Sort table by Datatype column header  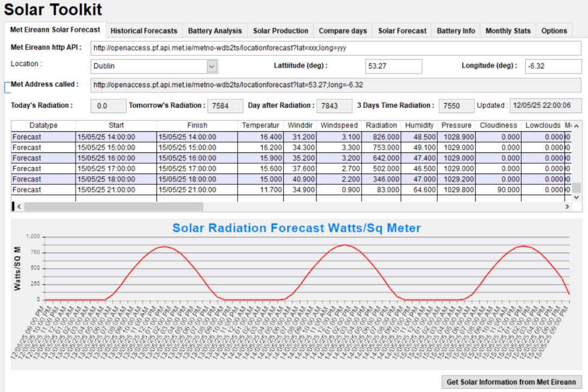pyautogui.click(x=43, y=126)
